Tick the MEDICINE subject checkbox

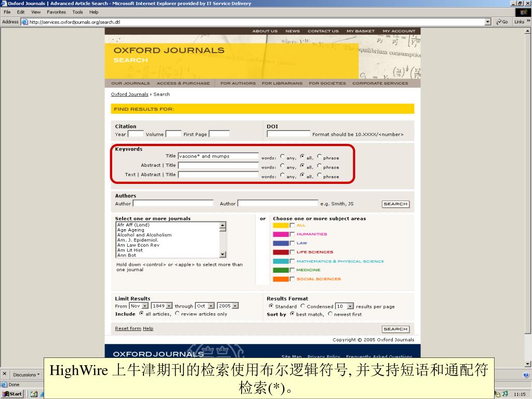click(x=292, y=270)
